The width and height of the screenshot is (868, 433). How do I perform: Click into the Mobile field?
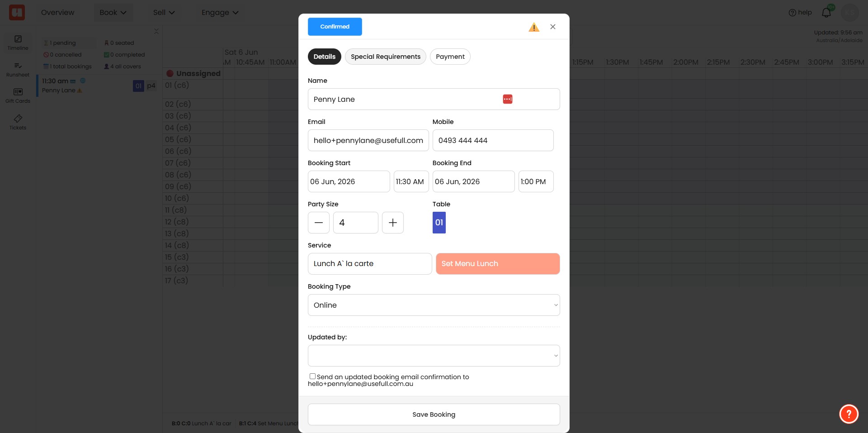point(493,140)
